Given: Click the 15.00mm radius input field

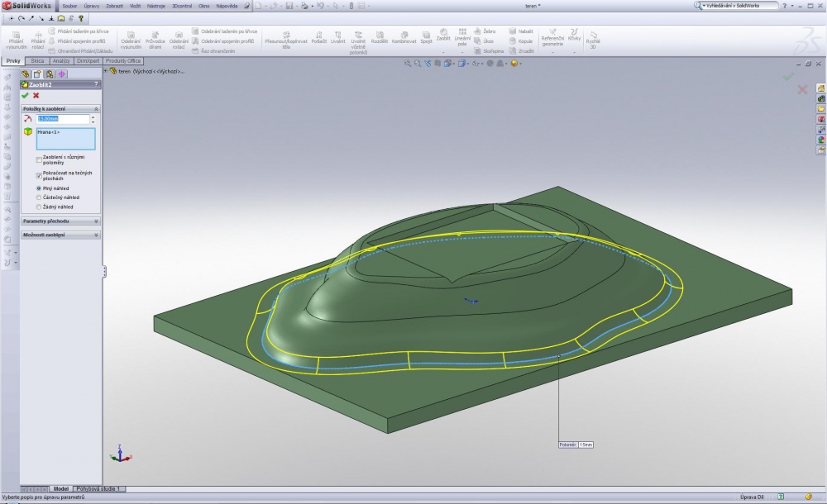Looking at the screenshot, I should point(63,119).
